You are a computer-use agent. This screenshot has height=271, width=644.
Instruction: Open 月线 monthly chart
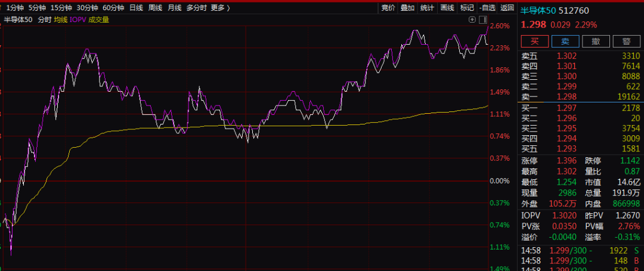coord(174,7)
